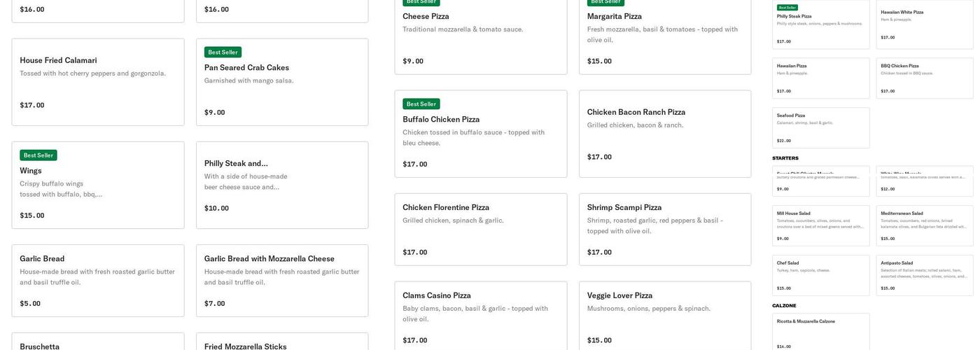The image size is (980, 350).
Task: Select the Pan Seared Crab Cakes card
Action: [x=281, y=82]
